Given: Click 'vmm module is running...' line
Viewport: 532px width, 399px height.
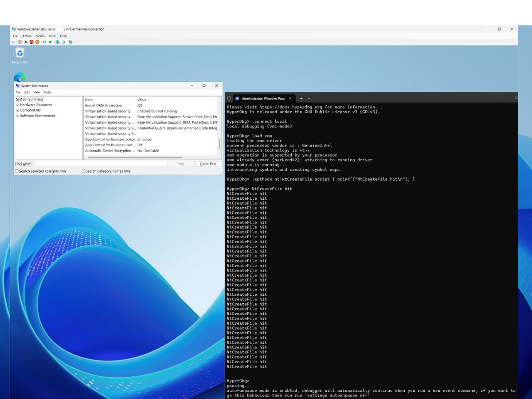Looking at the screenshot, I should (x=257, y=165).
